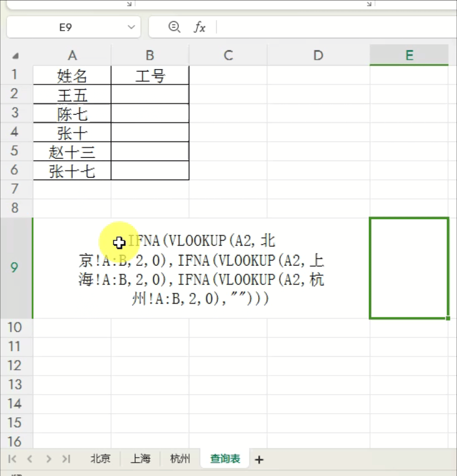Click the fill handle of selected cell E9
The image size is (457, 476).
[448, 318]
